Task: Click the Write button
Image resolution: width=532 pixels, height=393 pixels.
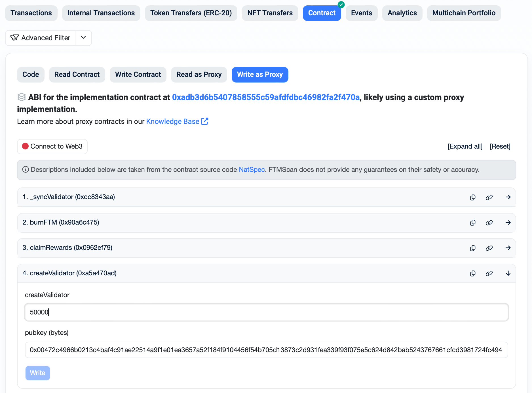Action: tap(38, 373)
